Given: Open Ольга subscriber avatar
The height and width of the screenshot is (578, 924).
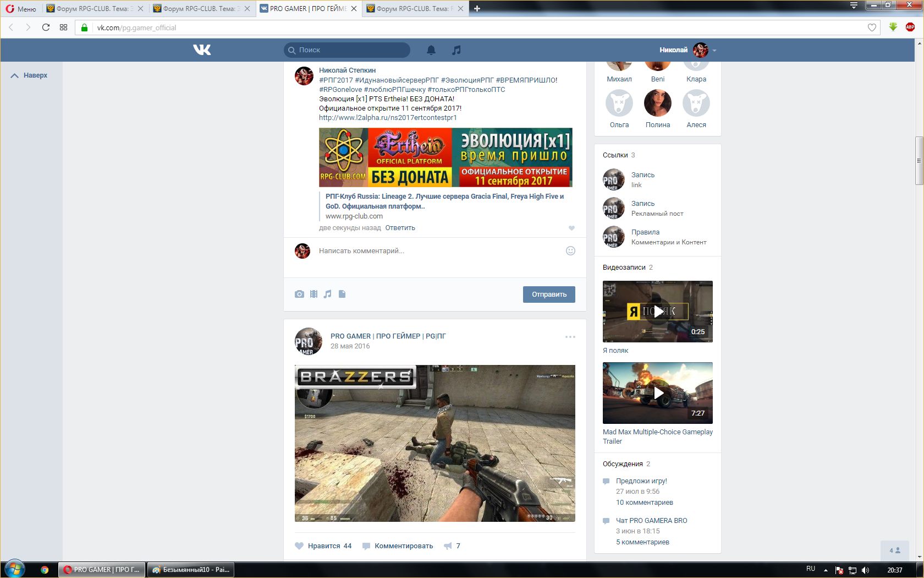Looking at the screenshot, I should (x=619, y=103).
